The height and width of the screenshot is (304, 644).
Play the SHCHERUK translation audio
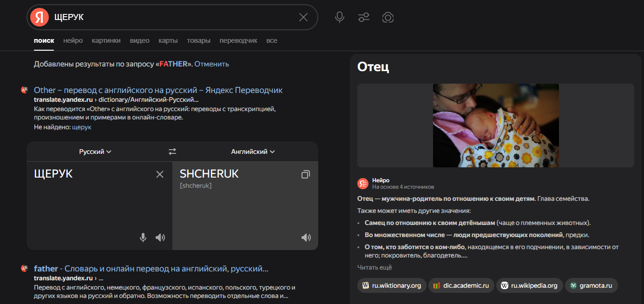306,238
